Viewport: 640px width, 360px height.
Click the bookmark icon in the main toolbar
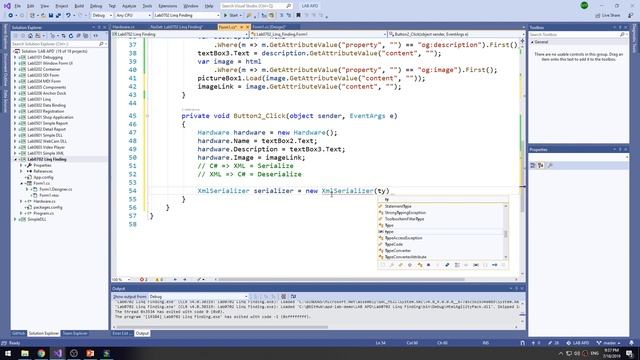(x=298, y=15)
